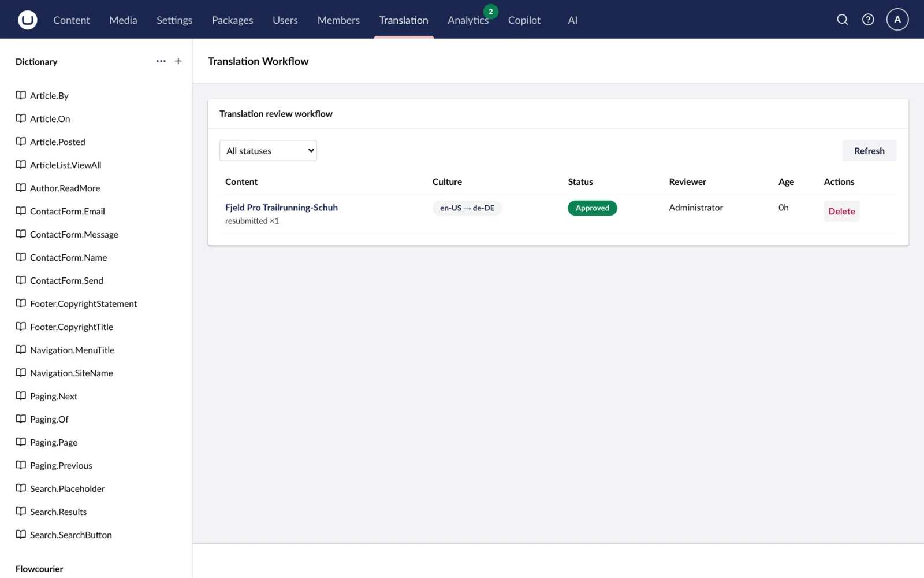Click the Age column header
Image resolution: width=924 pixels, height=578 pixels.
[x=786, y=181]
